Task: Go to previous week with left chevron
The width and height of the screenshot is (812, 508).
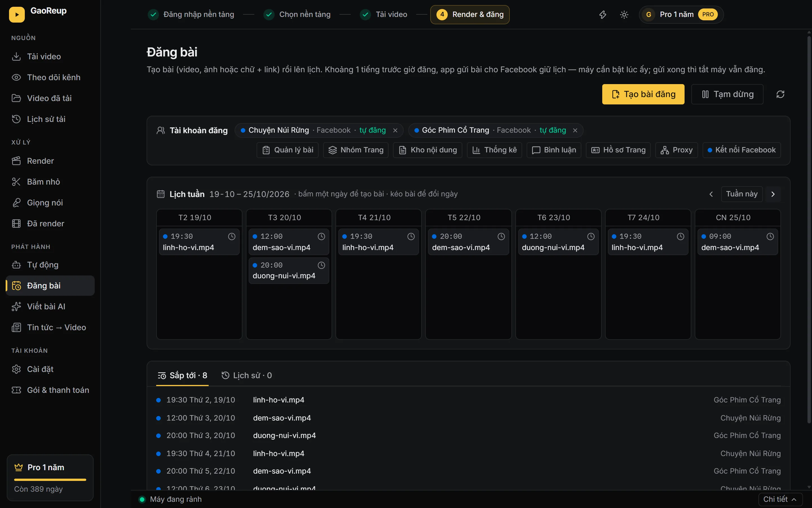Action: 711,194
